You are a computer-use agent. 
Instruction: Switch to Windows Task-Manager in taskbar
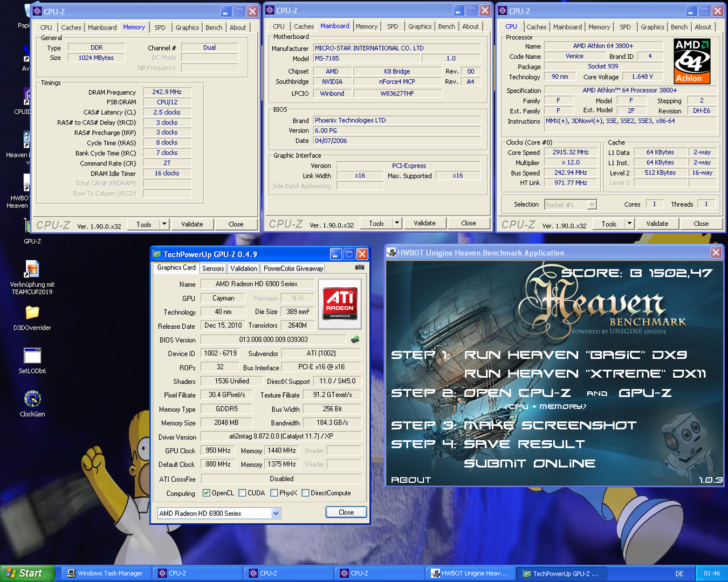(x=105, y=573)
